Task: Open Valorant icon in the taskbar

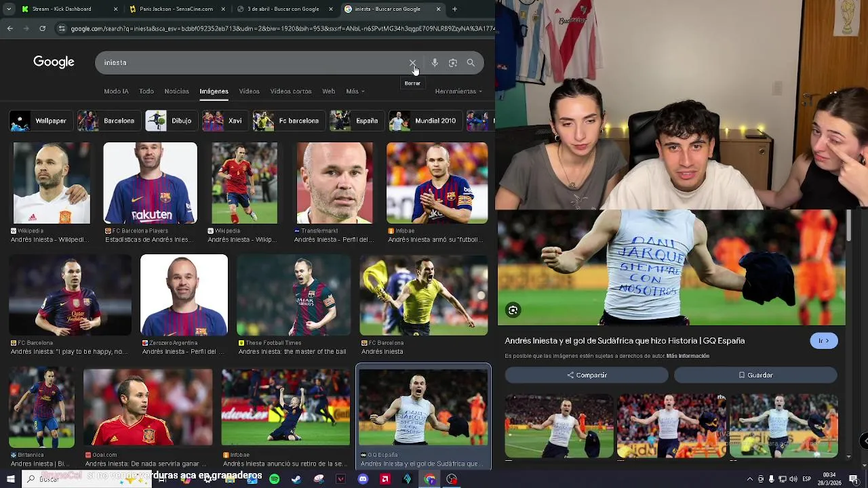Action: tap(340, 479)
